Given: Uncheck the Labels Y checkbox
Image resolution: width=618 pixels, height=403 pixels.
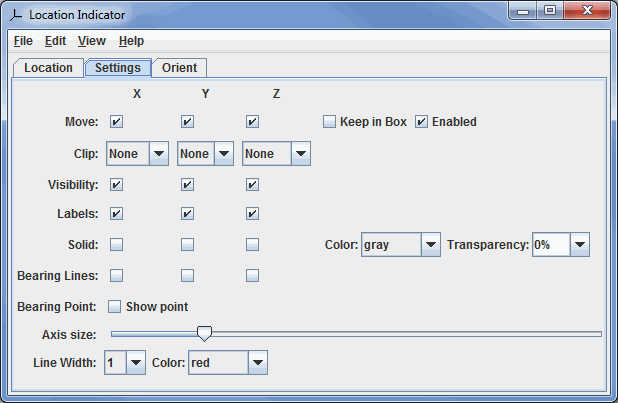Looking at the screenshot, I should [x=187, y=213].
